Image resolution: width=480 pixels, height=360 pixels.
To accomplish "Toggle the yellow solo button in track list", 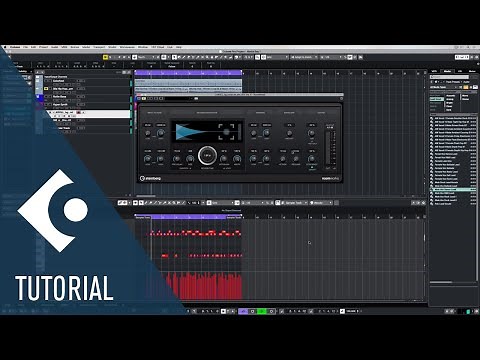I will [46, 89].
